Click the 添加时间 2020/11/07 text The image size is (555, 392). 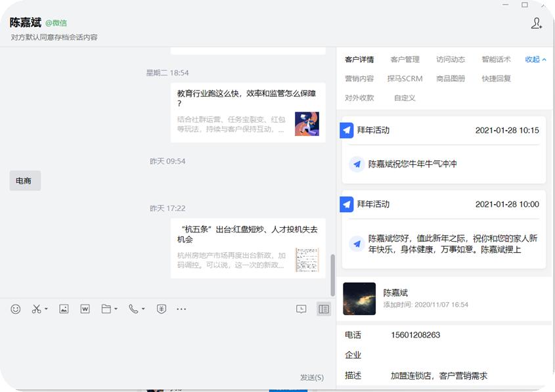click(x=426, y=305)
